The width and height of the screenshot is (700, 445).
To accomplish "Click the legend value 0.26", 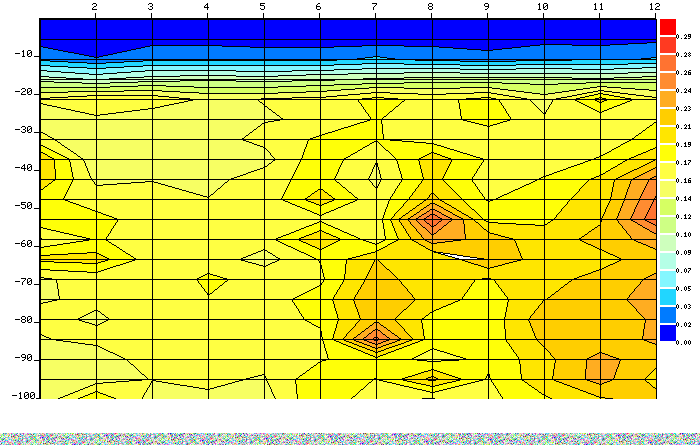I will pyautogui.click(x=683, y=72).
